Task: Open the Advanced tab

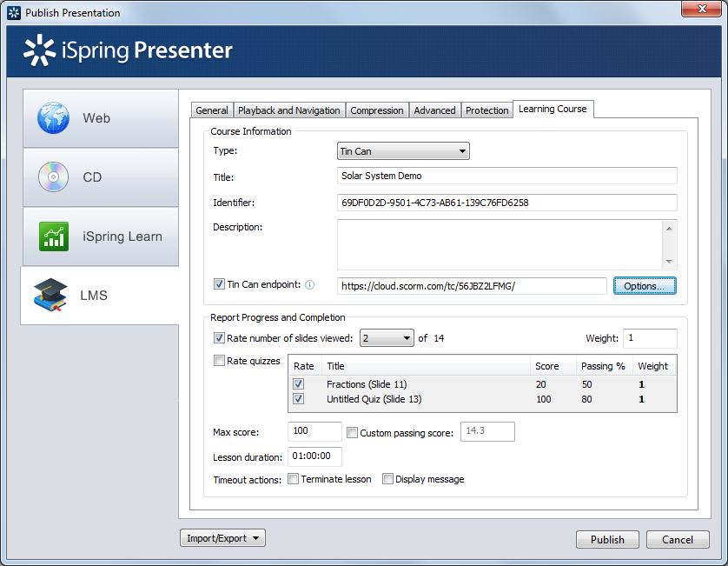Action: pos(434,110)
